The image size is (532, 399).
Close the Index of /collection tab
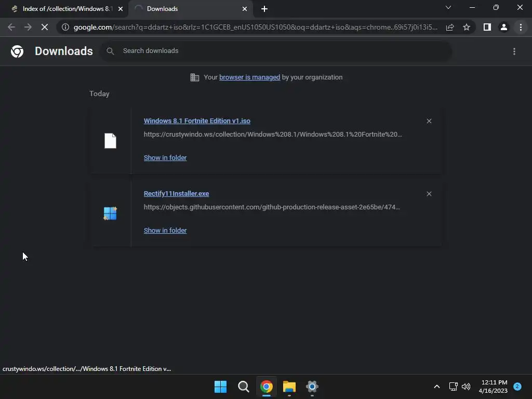pos(121,9)
